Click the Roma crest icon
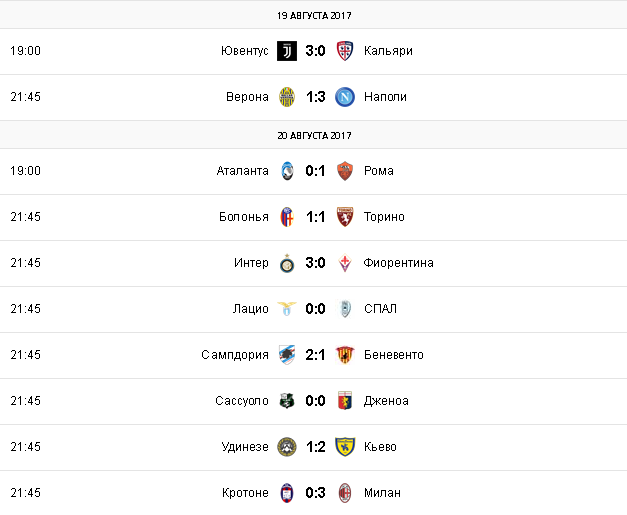This screenshot has width=627, height=515. tap(345, 171)
